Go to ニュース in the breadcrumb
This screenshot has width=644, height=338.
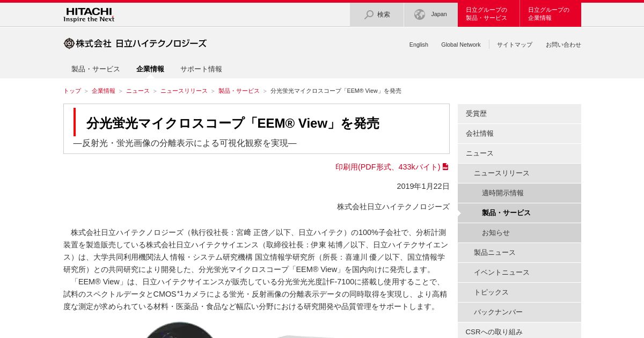click(x=138, y=91)
